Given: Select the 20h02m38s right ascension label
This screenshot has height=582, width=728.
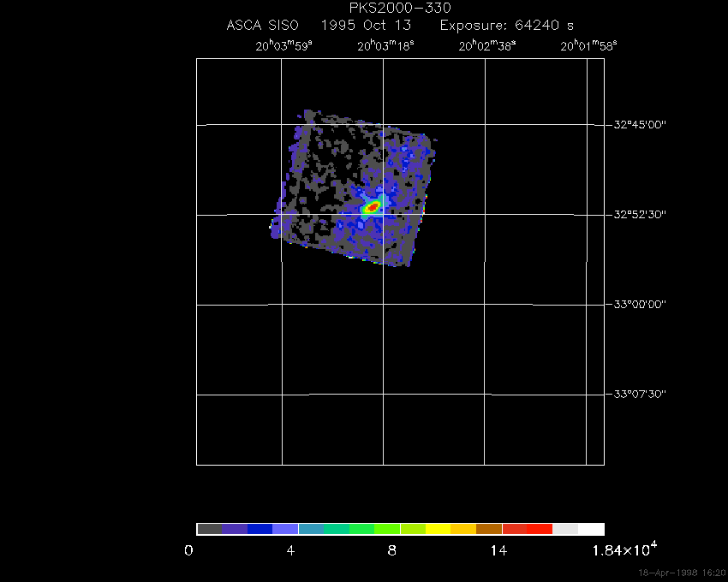Looking at the screenshot, I should click(487, 46).
